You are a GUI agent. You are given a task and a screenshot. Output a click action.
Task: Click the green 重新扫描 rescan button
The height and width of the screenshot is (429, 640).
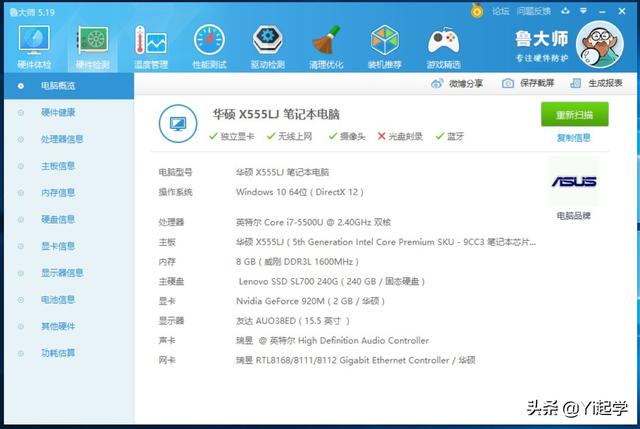(575, 114)
